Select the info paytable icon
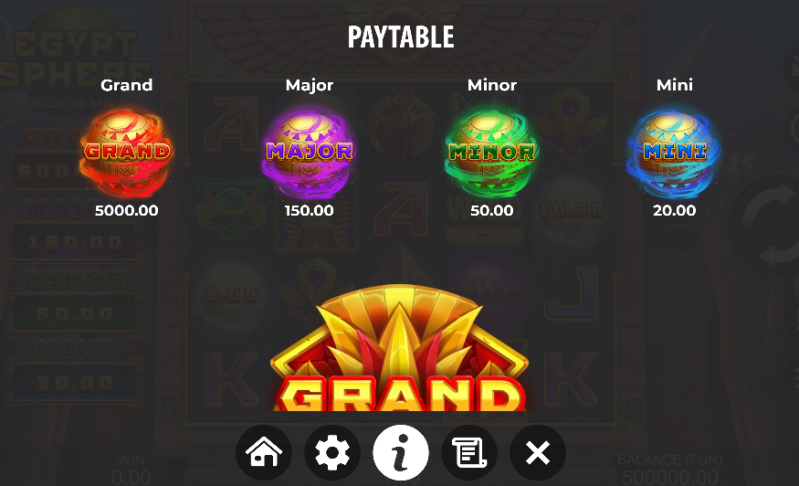This screenshot has height=486, width=799. click(401, 452)
